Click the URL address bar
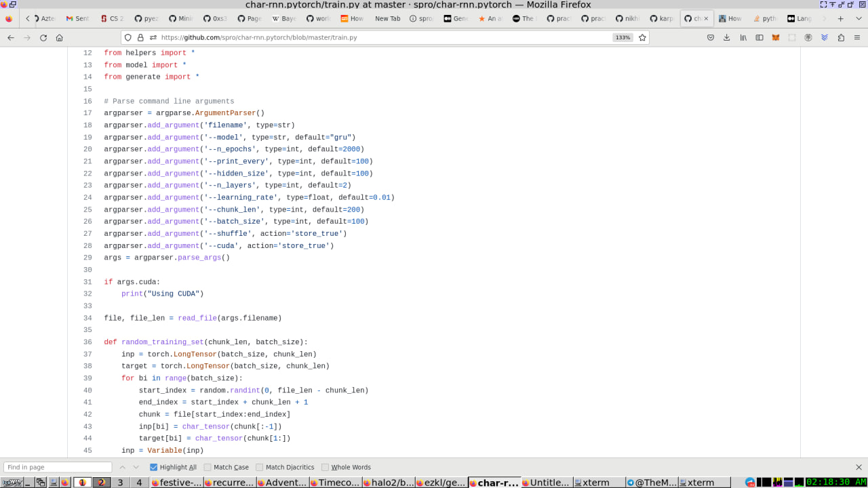 (385, 38)
